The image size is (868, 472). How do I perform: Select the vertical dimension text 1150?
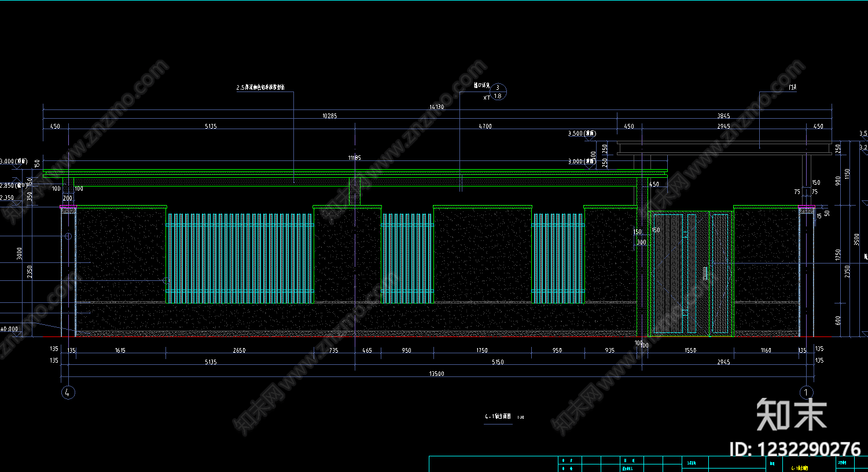pyautogui.click(x=848, y=174)
